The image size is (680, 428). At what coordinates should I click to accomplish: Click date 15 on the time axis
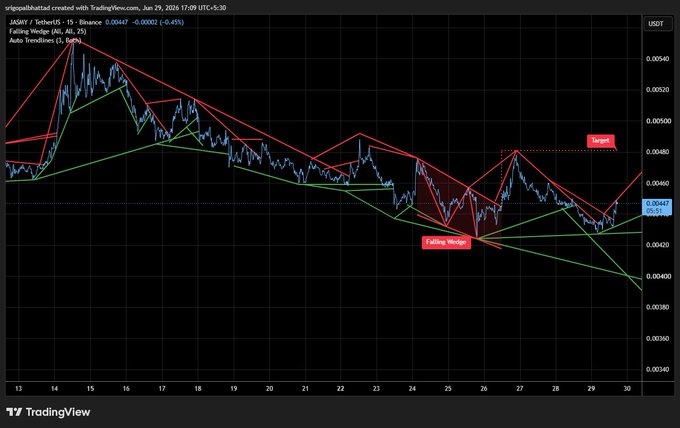point(90,389)
